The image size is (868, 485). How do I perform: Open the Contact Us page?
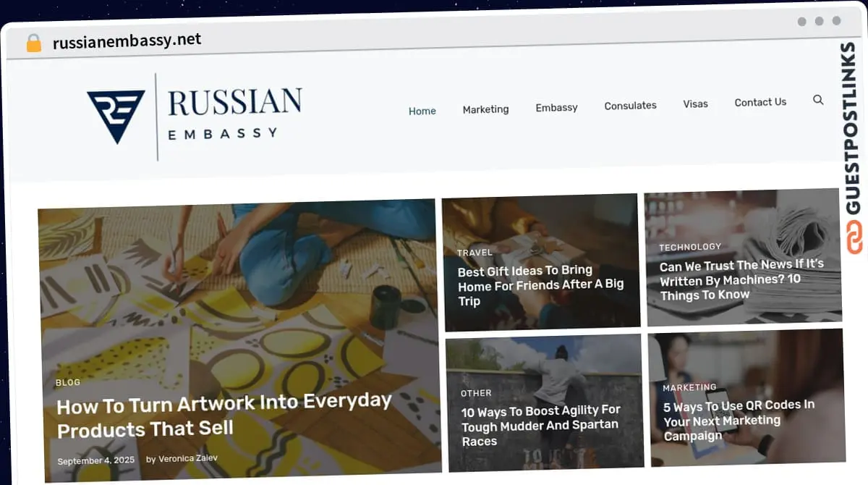(760, 102)
